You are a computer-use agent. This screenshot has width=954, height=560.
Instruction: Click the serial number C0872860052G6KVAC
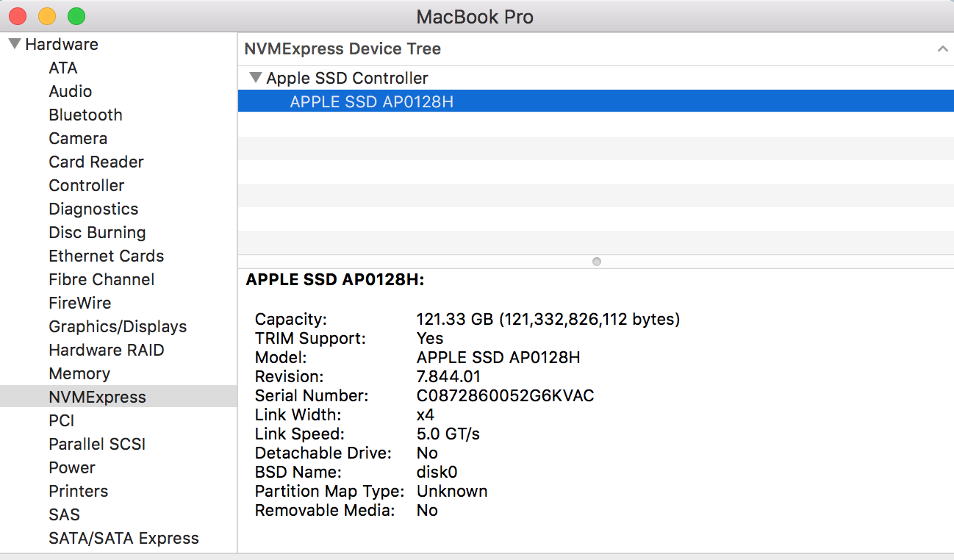pos(506,395)
